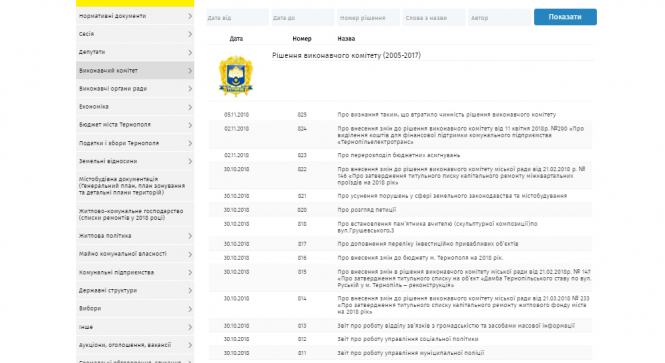The height and width of the screenshot is (363, 665).
Task: Open Звіт про роботу управління муніципальної поліції
Action: point(411,353)
